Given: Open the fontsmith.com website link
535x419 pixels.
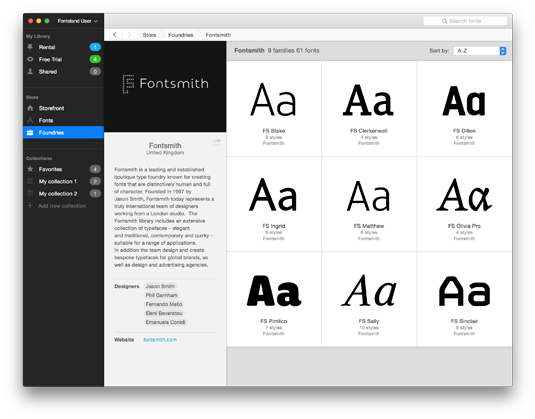Looking at the screenshot, I should (160, 339).
